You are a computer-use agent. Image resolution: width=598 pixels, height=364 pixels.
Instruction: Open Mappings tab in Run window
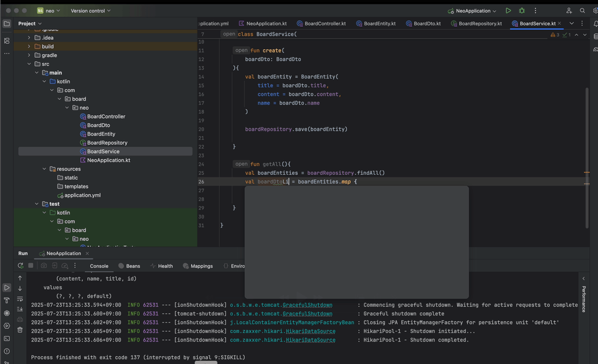coord(198,266)
